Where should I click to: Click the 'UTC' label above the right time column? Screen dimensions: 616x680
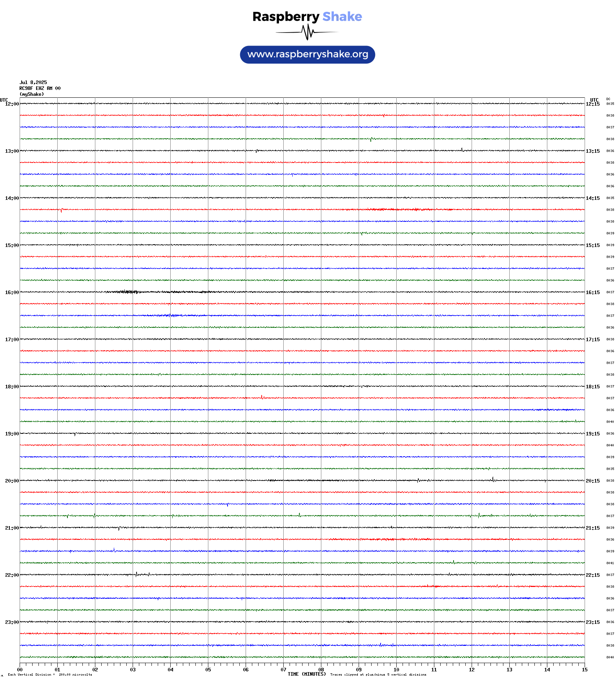[594, 100]
